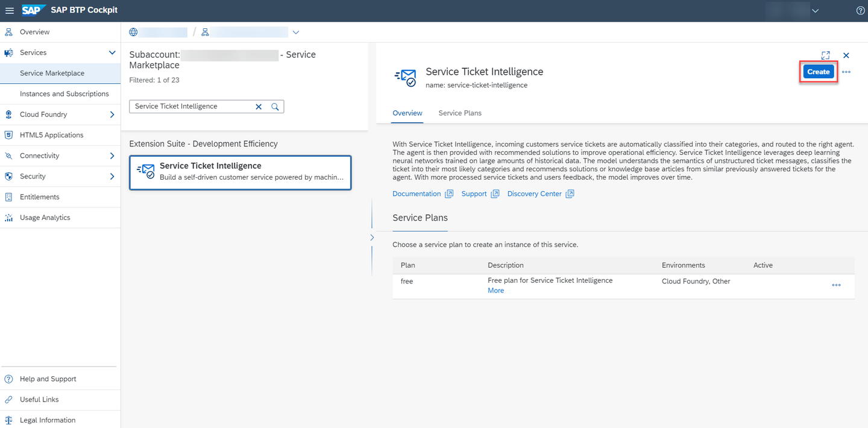Image resolution: width=868 pixels, height=428 pixels.
Task: Open the hamburger navigation menu
Action: click(10, 10)
